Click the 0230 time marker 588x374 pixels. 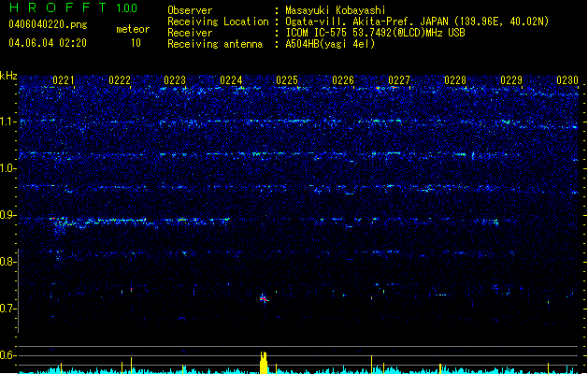[x=567, y=80]
